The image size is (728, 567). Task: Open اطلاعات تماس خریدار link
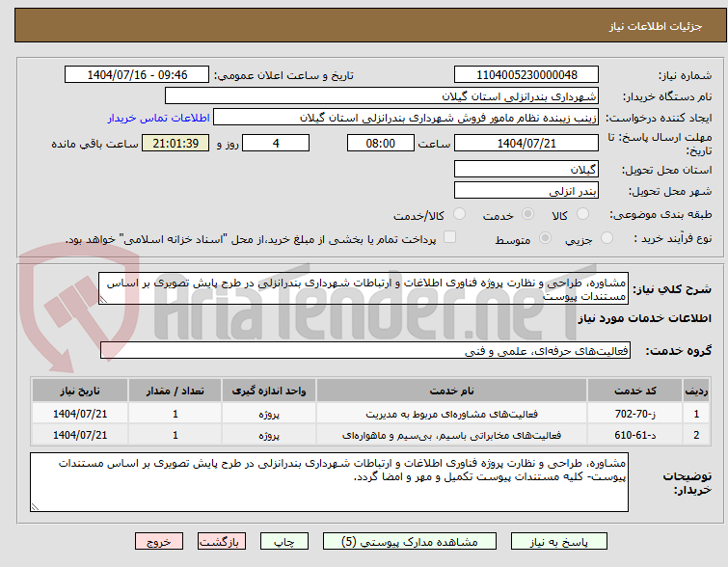[159, 118]
